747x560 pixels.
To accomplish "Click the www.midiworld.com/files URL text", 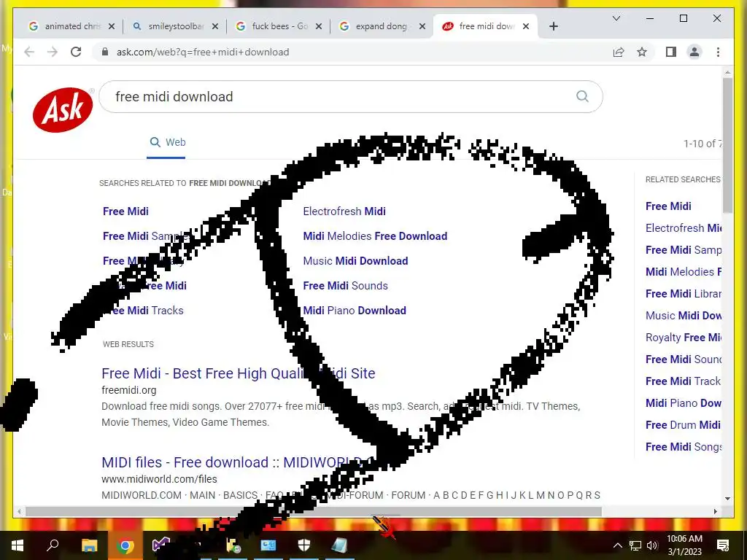I will (x=159, y=479).
